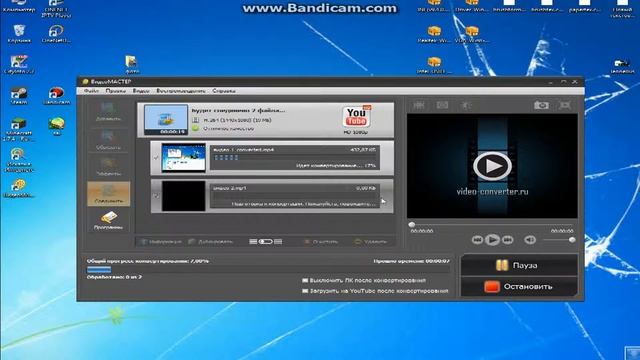The image size is (640, 360).
Task: Click the crop icon above preview
Action: point(442,105)
